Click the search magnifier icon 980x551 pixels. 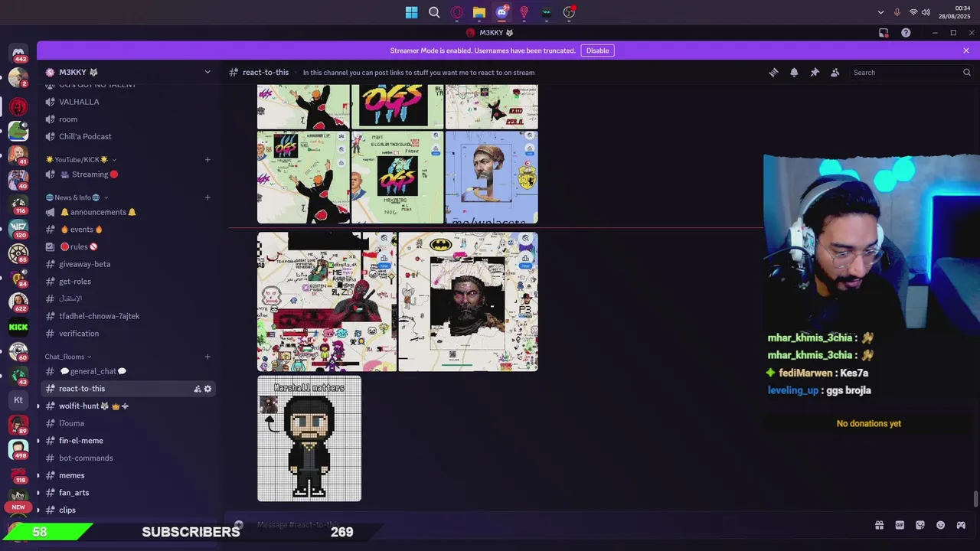tap(967, 73)
